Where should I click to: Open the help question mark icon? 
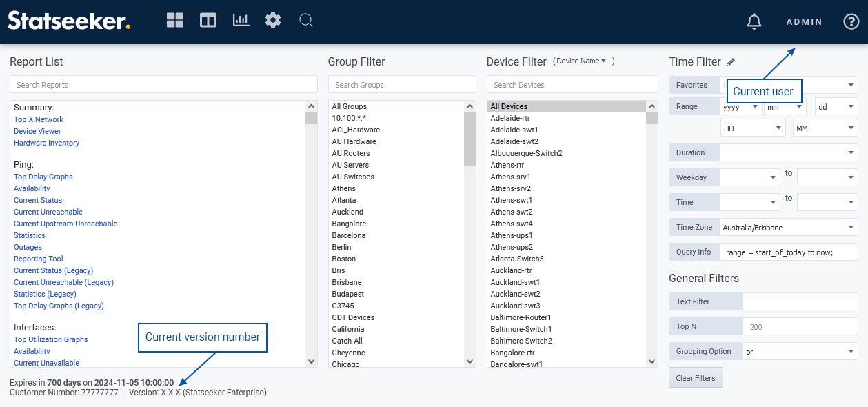tap(851, 22)
